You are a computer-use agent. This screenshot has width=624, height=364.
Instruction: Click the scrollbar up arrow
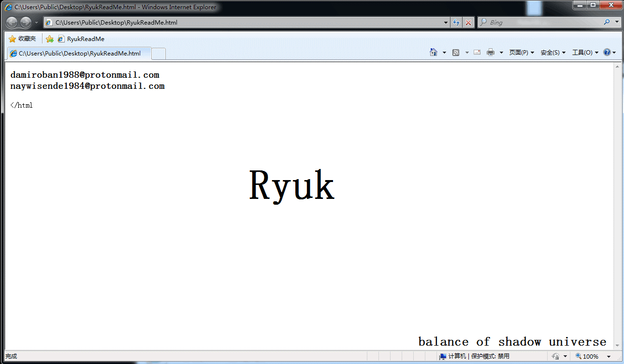617,67
